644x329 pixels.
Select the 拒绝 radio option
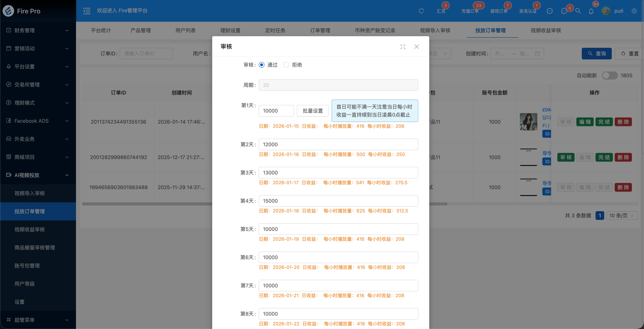(286, 65)
